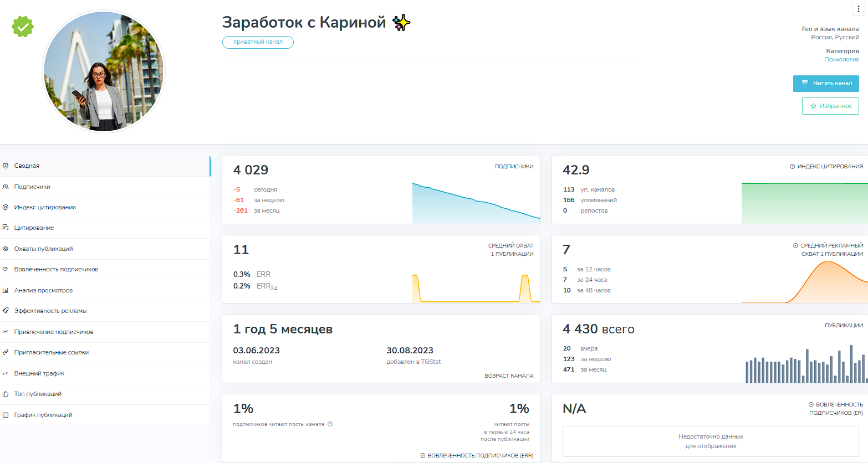Click the eye icon for Охваты публикаций

click(x=6, y=249)
